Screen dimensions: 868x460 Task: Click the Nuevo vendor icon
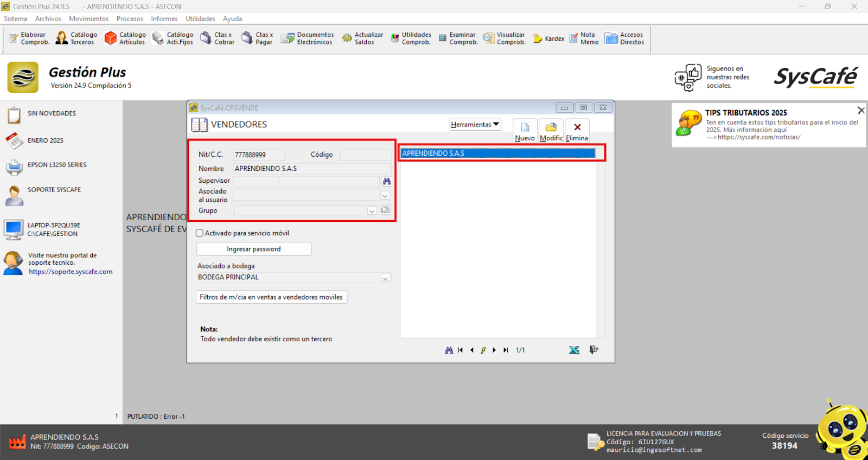click(x=525, y=130)
